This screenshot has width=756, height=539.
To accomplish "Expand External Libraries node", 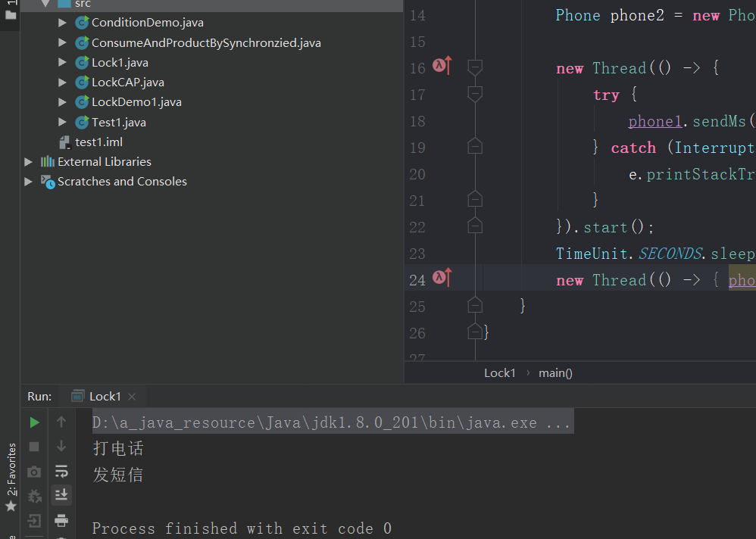I will (29, 161).
